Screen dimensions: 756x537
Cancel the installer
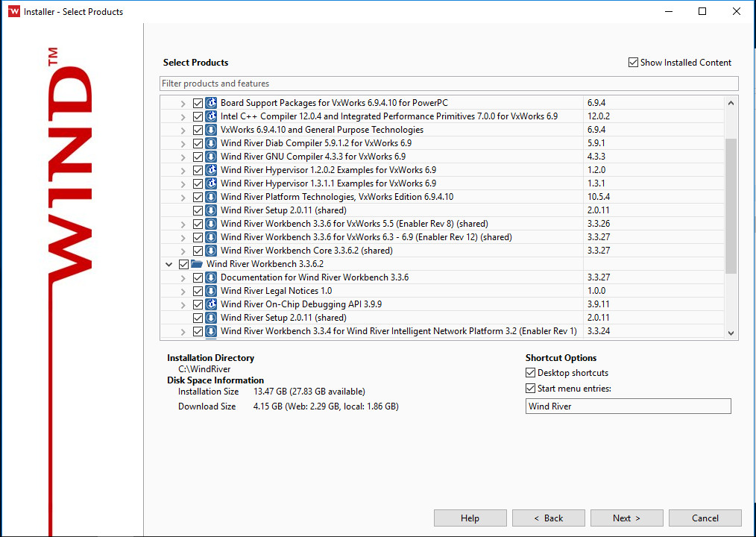pyautogui.click(x=705, y=518)
